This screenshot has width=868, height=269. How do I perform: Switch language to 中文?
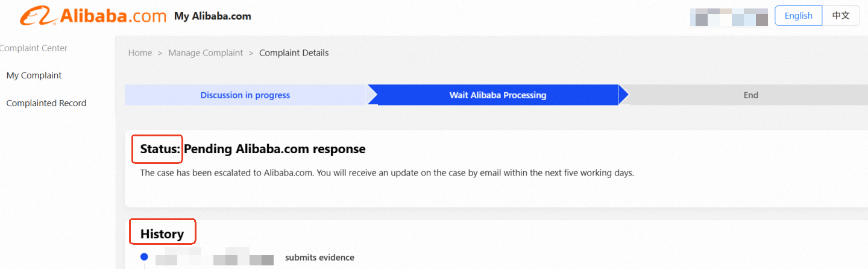click(841, 16)
